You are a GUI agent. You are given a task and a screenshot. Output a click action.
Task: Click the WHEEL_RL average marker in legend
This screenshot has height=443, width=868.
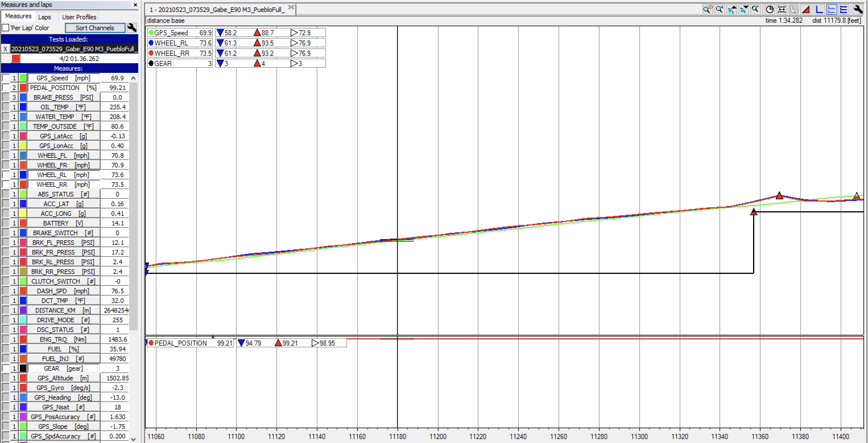tap(294, 43)
